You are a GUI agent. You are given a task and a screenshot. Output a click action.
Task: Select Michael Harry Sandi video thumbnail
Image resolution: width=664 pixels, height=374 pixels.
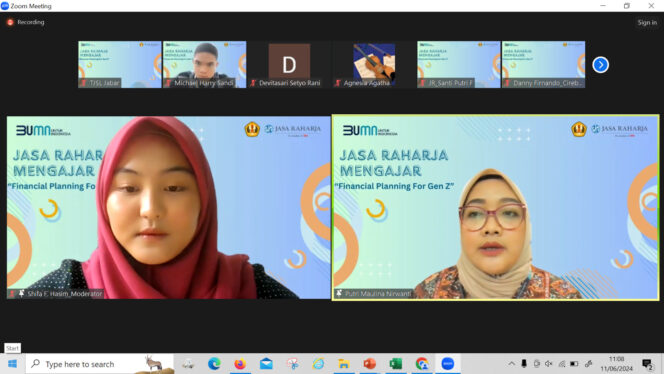205,64
